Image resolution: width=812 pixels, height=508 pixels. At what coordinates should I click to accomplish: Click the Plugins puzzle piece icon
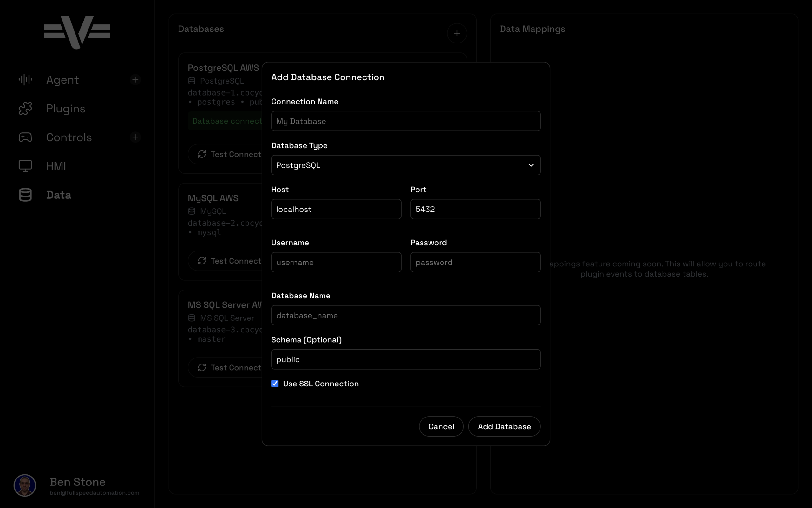(25, 109)
